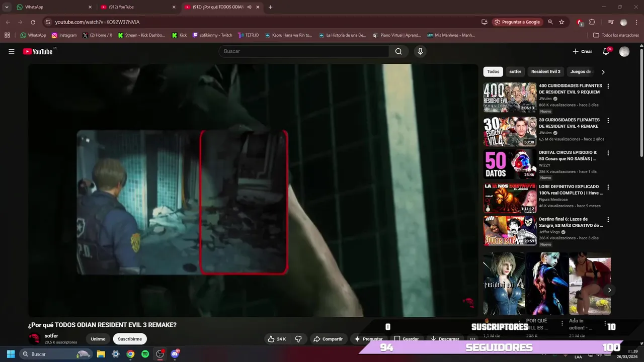Click the address bar URL
The height and width of the screenshot is (362, 644).
[x=97, y=22]
